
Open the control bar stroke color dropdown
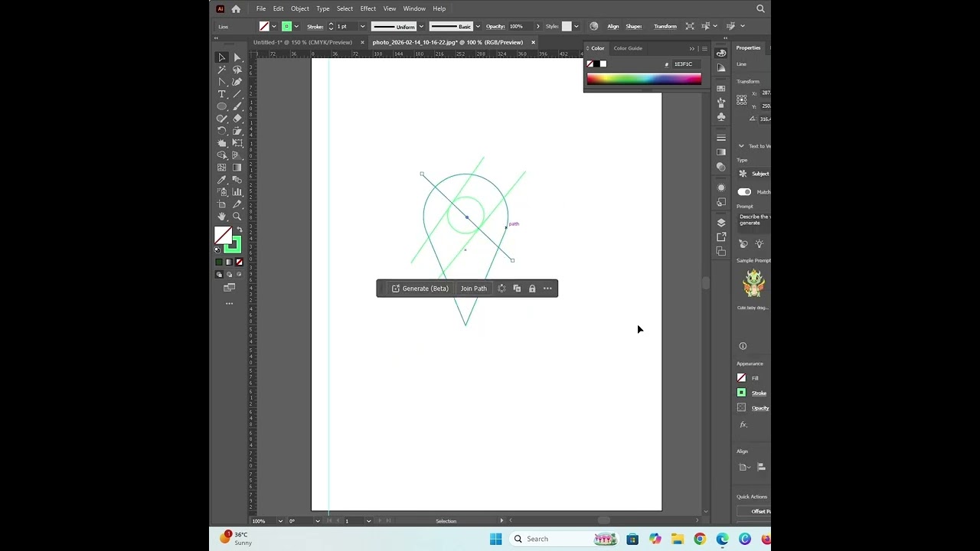(x=296, y=26)
